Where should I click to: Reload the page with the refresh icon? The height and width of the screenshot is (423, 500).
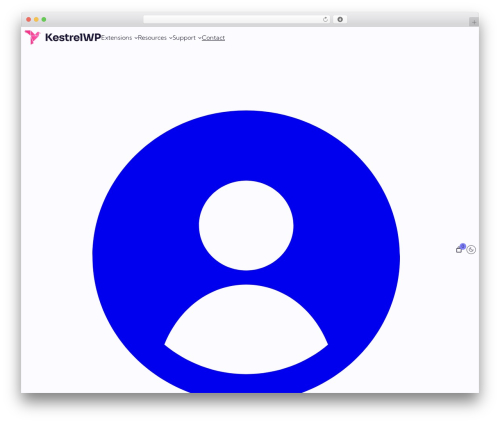325,20
